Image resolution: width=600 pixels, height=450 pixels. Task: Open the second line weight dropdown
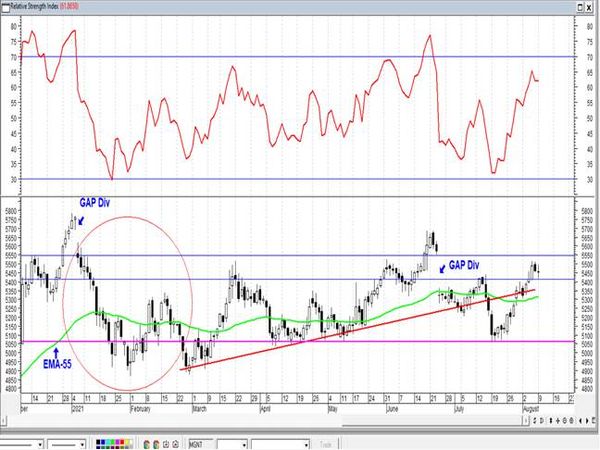(x=82, y=445)
